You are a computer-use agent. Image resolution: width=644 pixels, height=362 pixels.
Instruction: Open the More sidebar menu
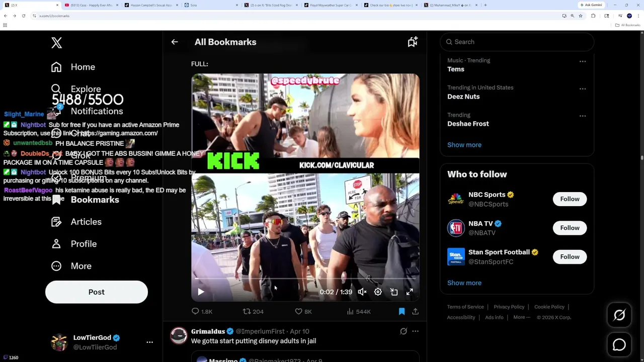(81, 266)
